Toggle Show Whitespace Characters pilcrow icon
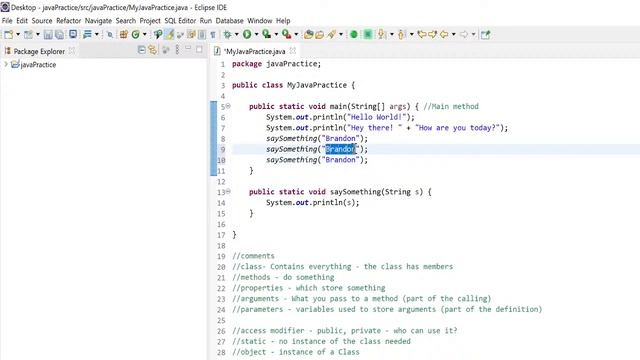Screen dimensions: 640x360 click(x=213, y=35)
